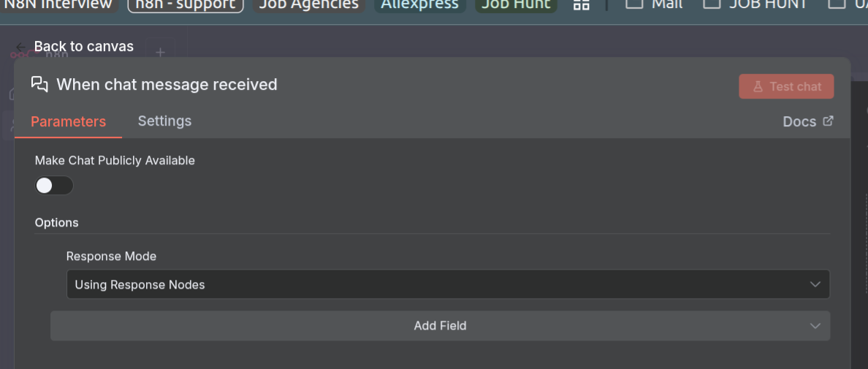Switch to the Parameters tab

pyautogui.click(x=68, y=121)
